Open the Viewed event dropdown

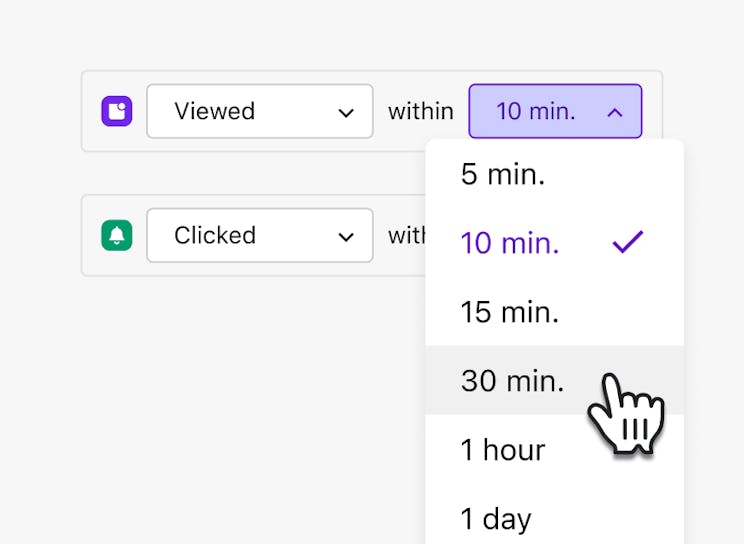click(260, 112)
